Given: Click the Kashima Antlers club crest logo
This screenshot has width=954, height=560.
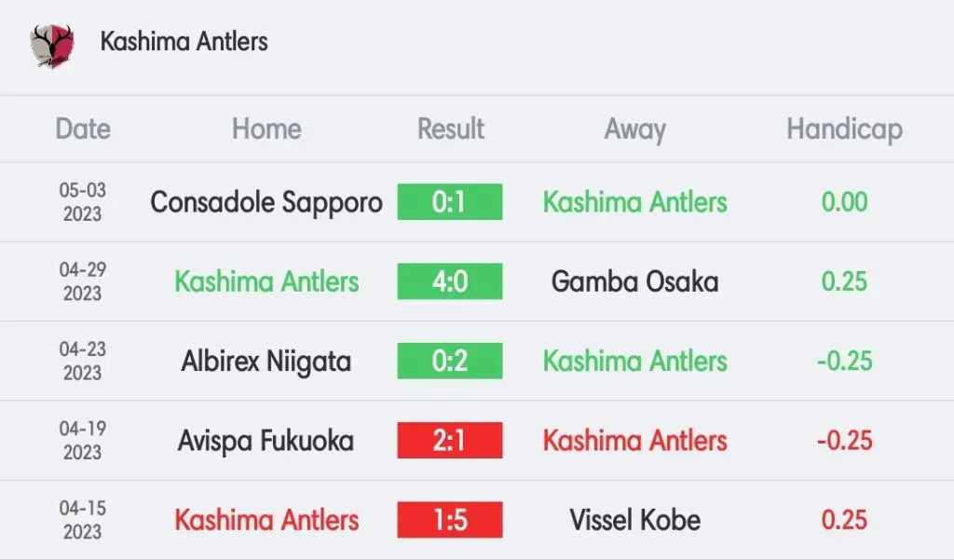Looking at the screenshot, I should click(52, 46).
